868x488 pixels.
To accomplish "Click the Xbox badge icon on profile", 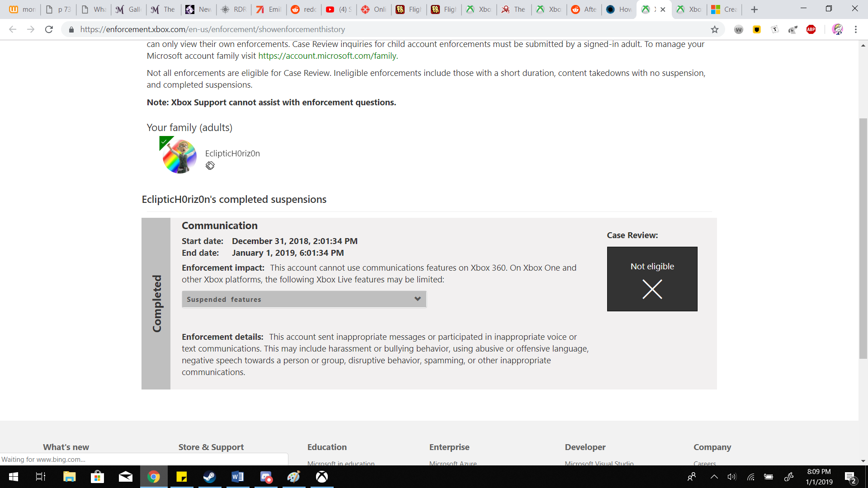I will [x=209, y=166].
